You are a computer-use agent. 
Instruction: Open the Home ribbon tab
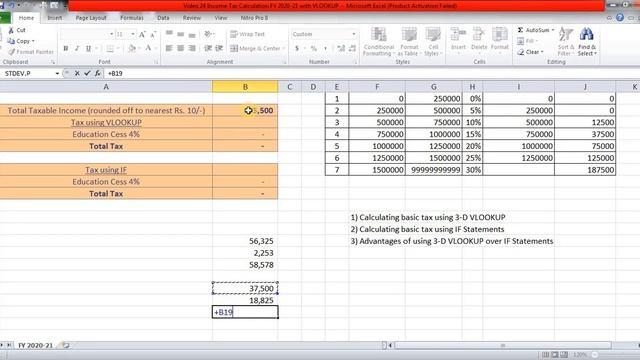(27, 18)
